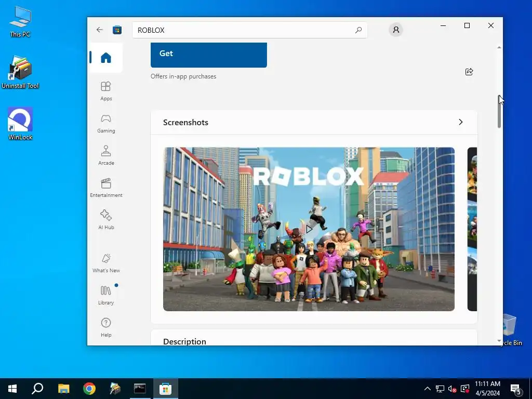Viewport: 532px width, 399px height.
Task: Open the AI Hub section
Action: 106,220
